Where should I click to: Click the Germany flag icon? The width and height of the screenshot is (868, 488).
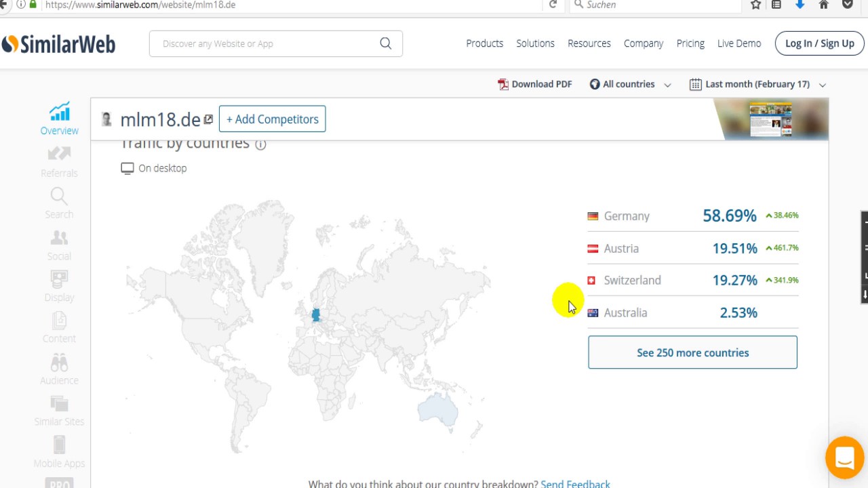click(x=593, y=216)
